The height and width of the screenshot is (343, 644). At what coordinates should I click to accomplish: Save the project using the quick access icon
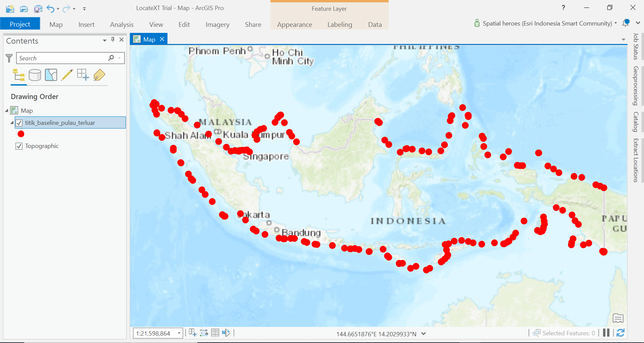[38, 8]
